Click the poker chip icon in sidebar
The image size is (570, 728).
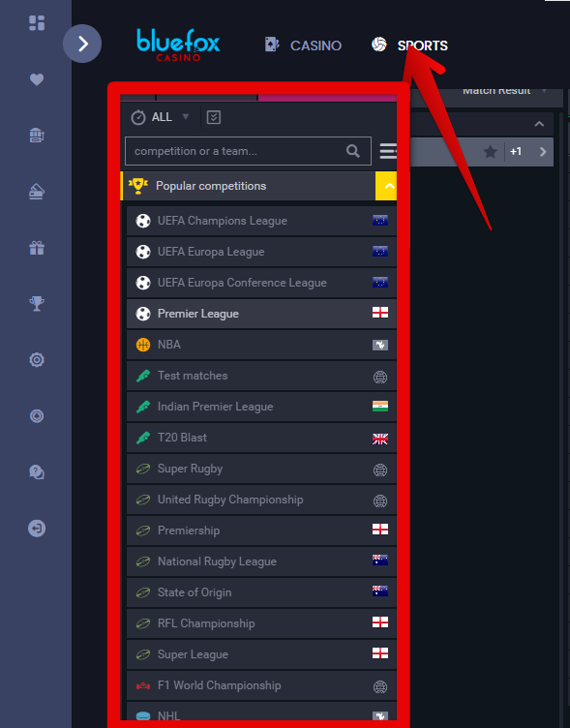pos(37,416)
